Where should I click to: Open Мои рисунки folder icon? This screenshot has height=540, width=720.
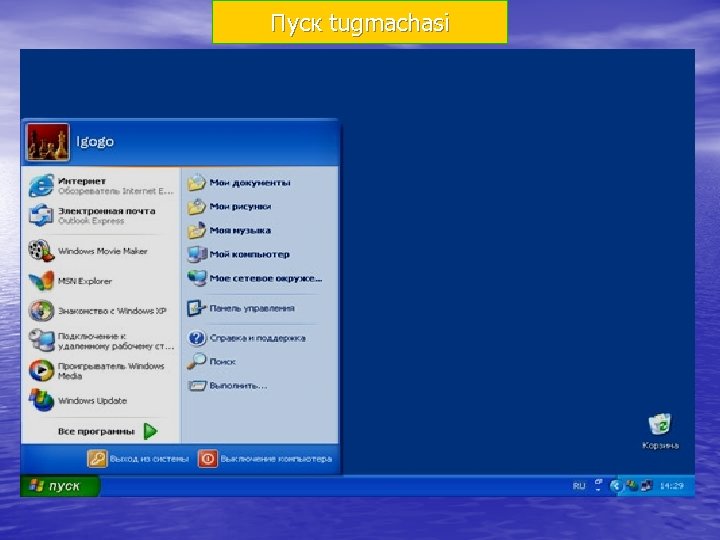tap(197, 207)
